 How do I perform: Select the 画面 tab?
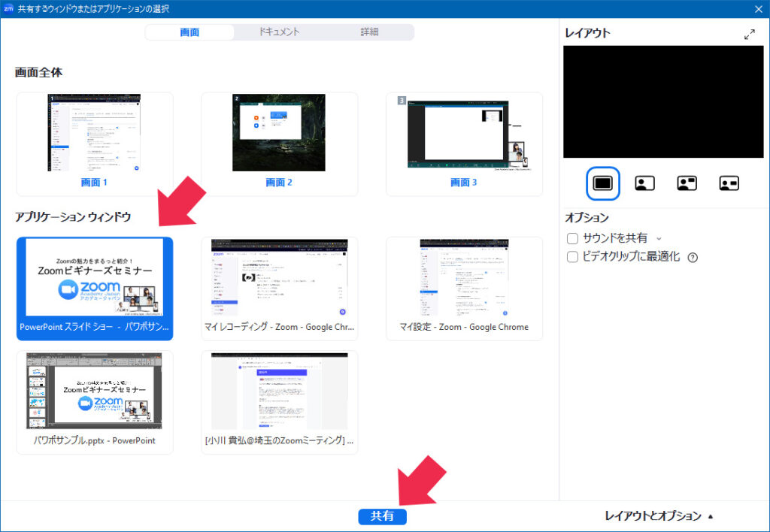click(189, 32)
